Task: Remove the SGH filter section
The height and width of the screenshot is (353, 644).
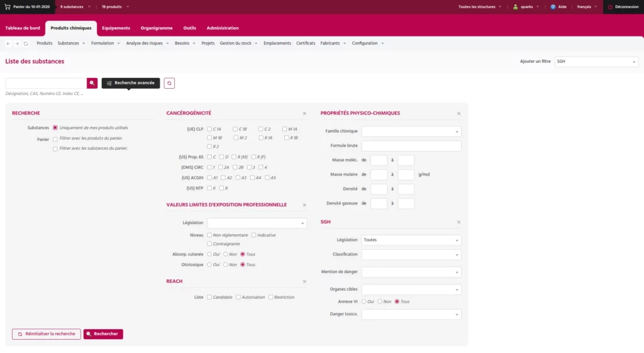Action: coord(458,222)
